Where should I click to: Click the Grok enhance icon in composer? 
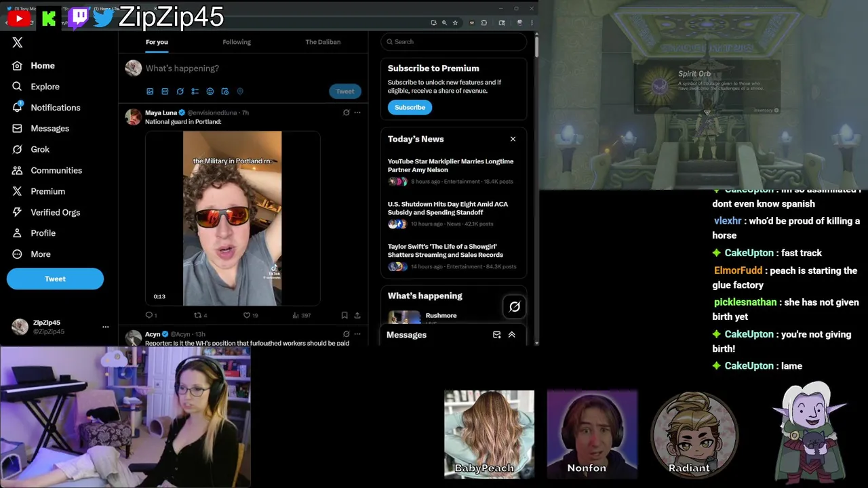pos(180,91)
